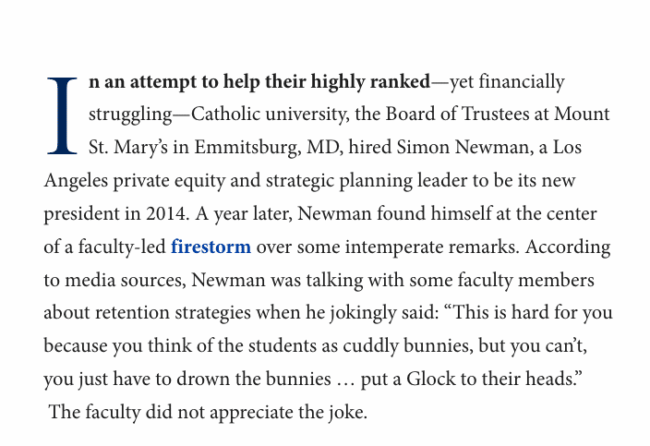
Task: Click the large blue drop cap letter
Action: [x=62, y=115]
